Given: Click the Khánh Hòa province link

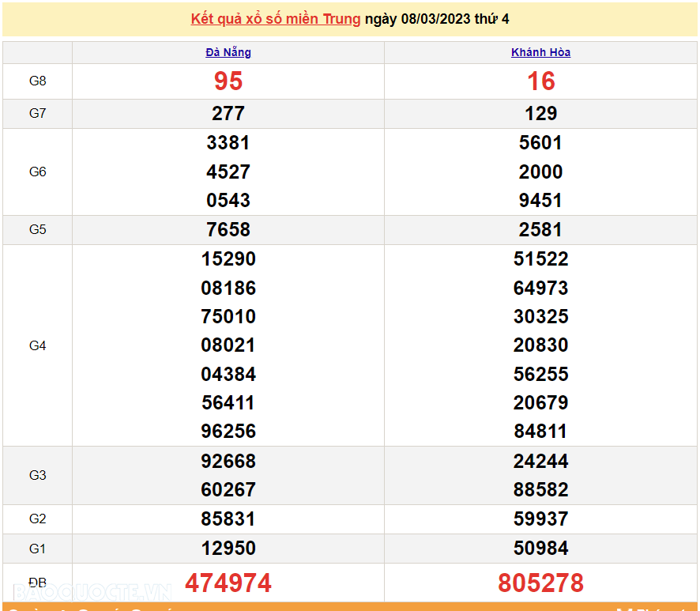Looking at the screenshot, I should (x=540, y=53).
